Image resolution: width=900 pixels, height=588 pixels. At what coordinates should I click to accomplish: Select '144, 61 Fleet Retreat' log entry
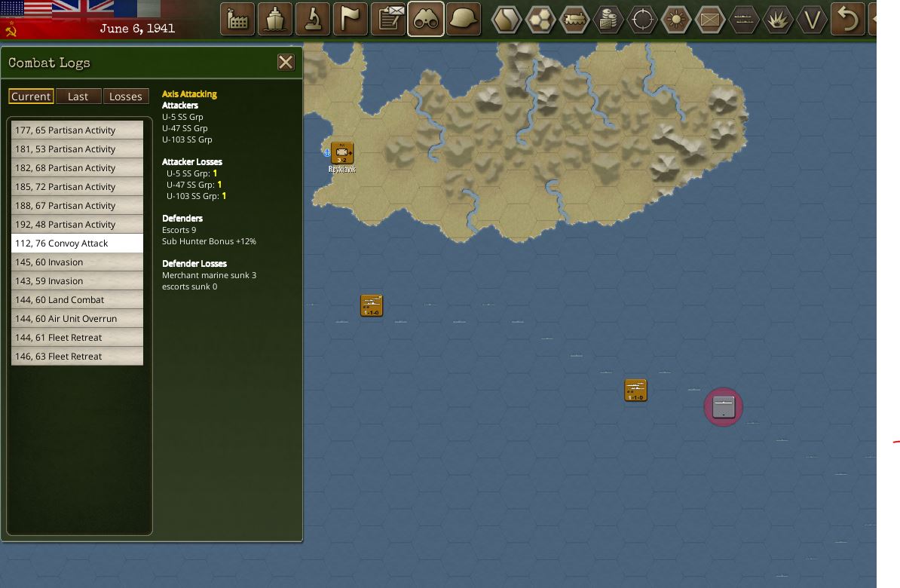(77, 338)
